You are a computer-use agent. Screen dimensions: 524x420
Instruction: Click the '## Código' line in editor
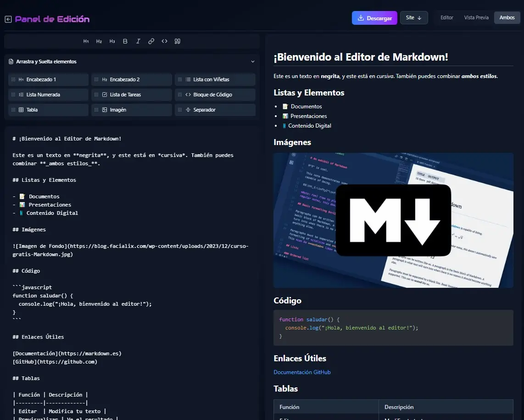[26, 271]
